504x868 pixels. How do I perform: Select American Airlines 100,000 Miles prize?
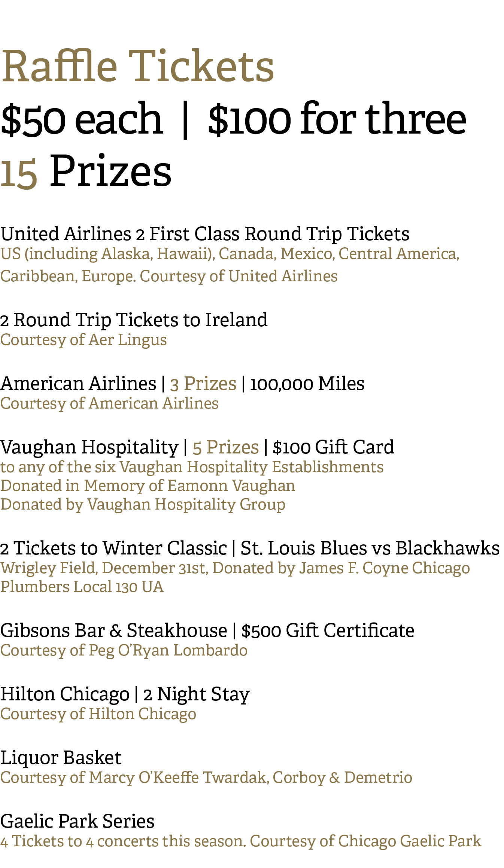(x=182, y=384)
